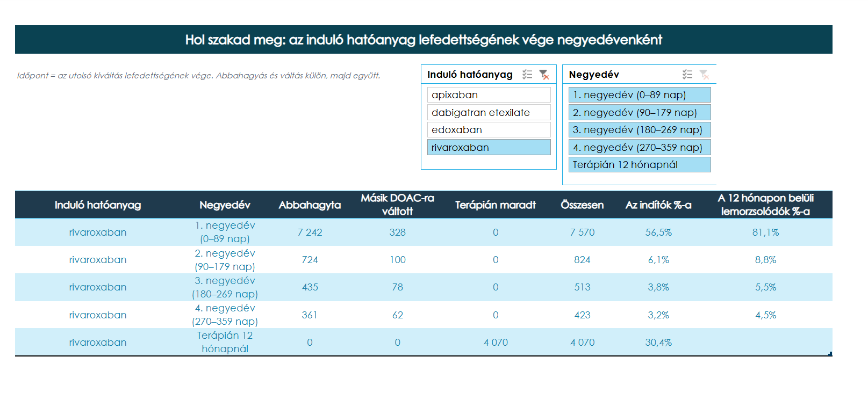The width and height of the screenshot is (868, 393).
Task: Toggle 3. negyedév (180–269 nap) slicer item
Action: coord(640,130)
